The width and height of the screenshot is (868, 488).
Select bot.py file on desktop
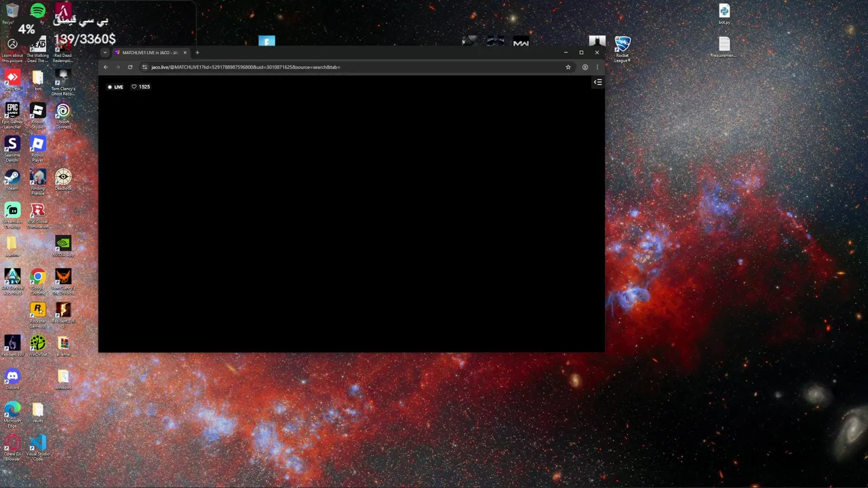point(724,14)
